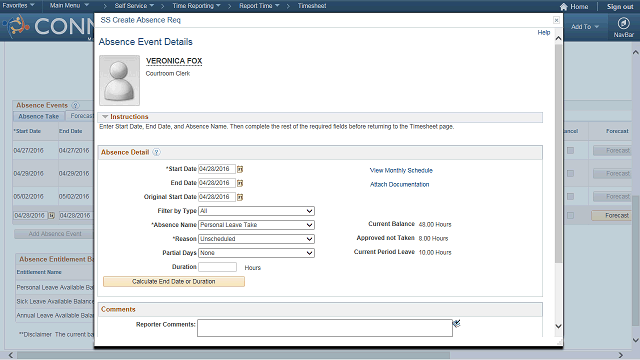Open the Start Date calendar picker
This screenshot has width=640, height=360.
pyautogui.click(x=240, y=169)
